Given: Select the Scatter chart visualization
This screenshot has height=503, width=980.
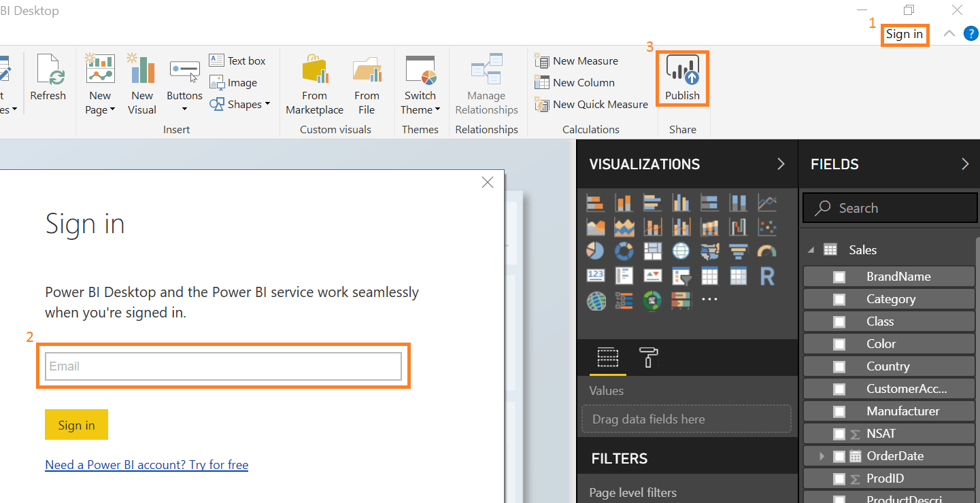Looking at the screenshot, I should coord(767,227).
